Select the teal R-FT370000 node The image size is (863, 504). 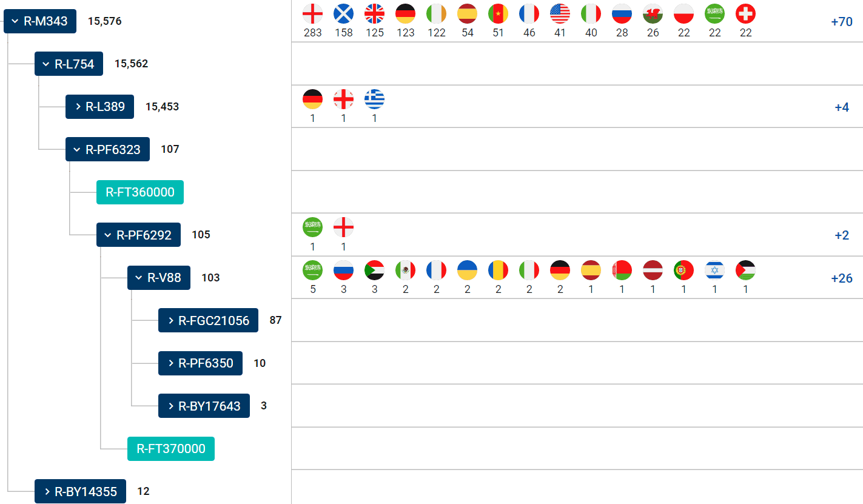[x=171, y=449]
